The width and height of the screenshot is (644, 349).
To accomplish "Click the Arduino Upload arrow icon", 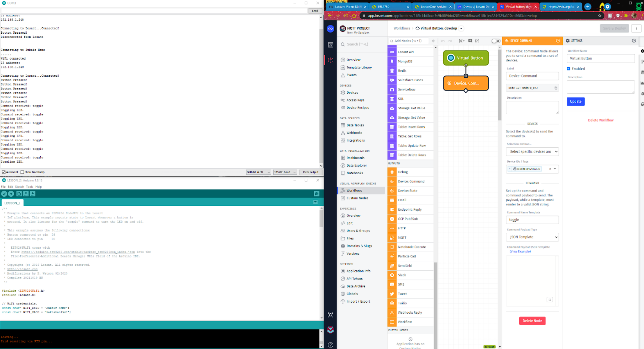I will tap(11, 194).
